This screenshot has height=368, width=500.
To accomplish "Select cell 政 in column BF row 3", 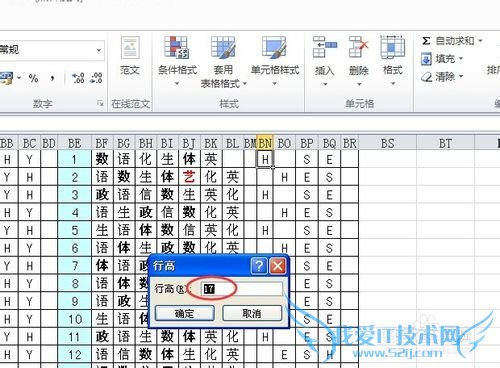I will pyautogui.click(x=102, y=195).
